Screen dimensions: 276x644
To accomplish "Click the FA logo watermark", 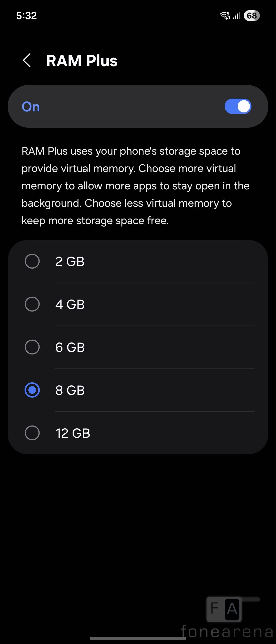I will (x=224, y=609).
